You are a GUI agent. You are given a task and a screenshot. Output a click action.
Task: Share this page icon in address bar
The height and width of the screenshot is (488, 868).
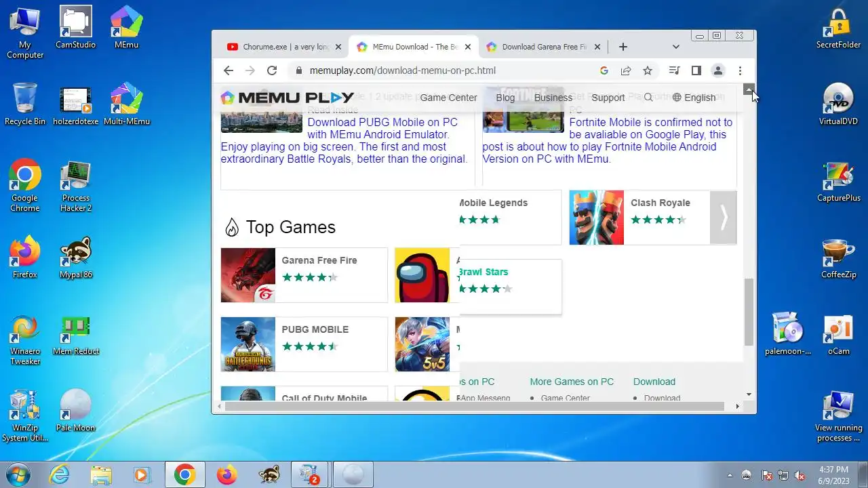point(626,70)
